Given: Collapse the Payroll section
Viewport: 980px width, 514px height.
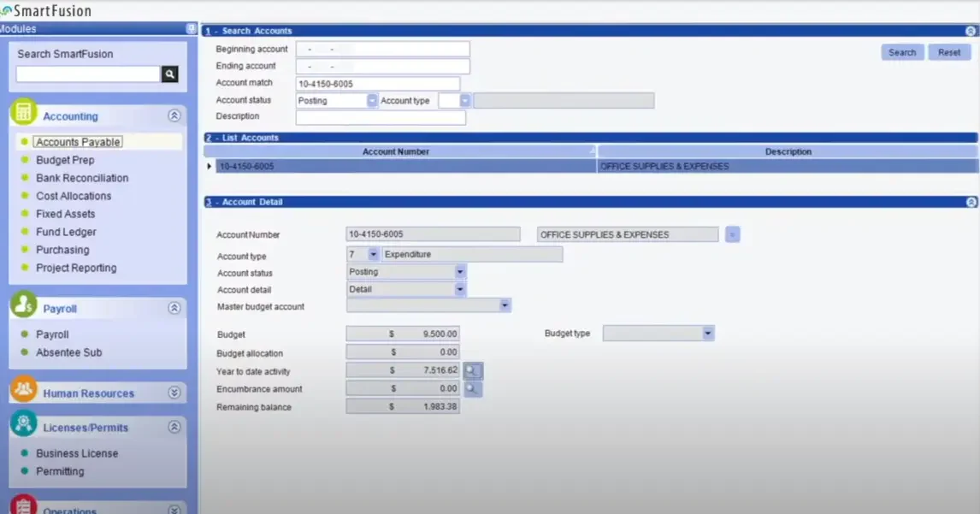Looking at the screenshot, I should [x=174, y=308].
